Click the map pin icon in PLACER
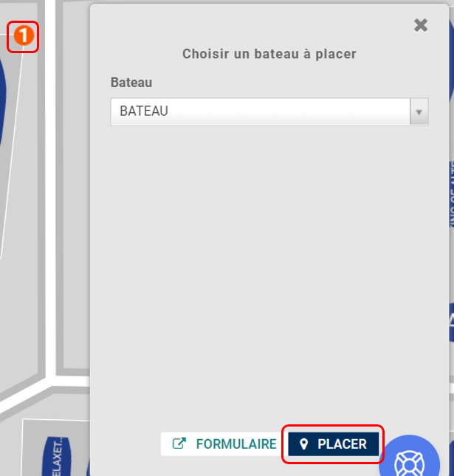 303,444
